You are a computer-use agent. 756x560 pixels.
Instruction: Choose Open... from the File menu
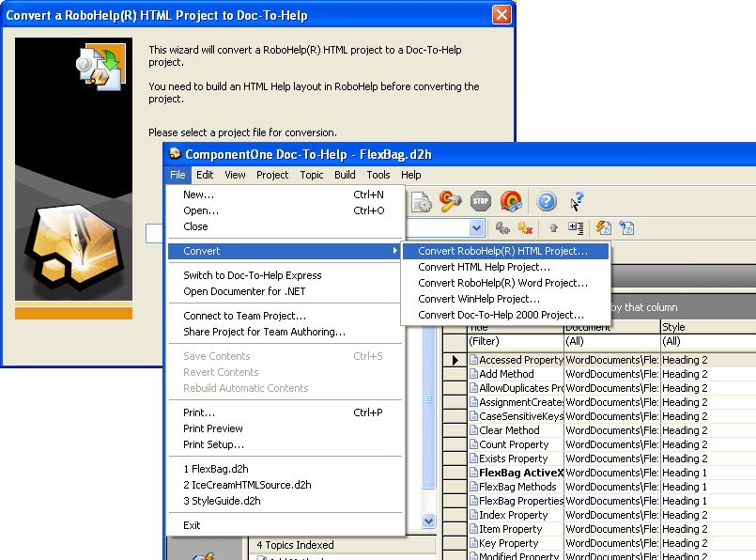click(285, 210)
